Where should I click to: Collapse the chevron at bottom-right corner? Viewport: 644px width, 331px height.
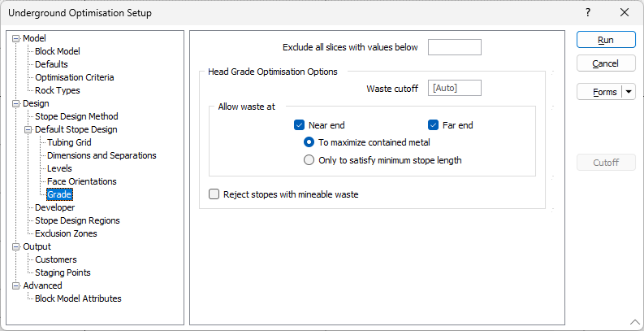(x=633, y=321)
